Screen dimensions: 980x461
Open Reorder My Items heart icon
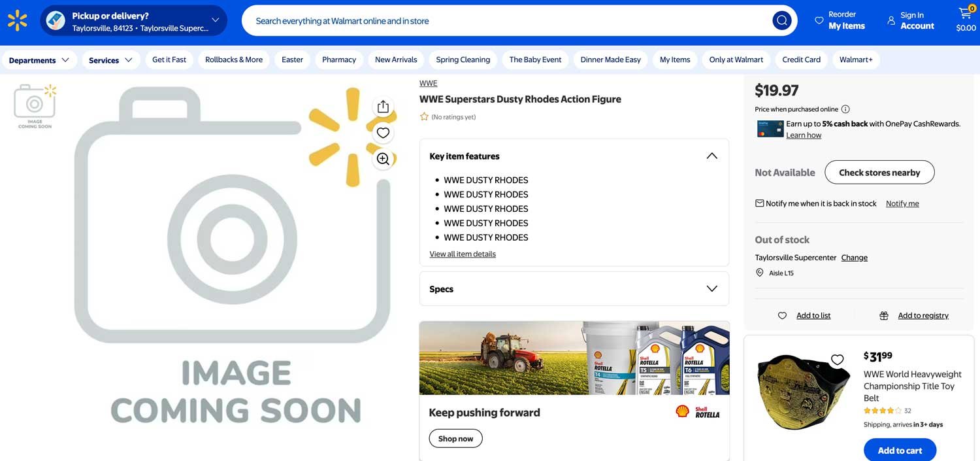click(819, 21)
